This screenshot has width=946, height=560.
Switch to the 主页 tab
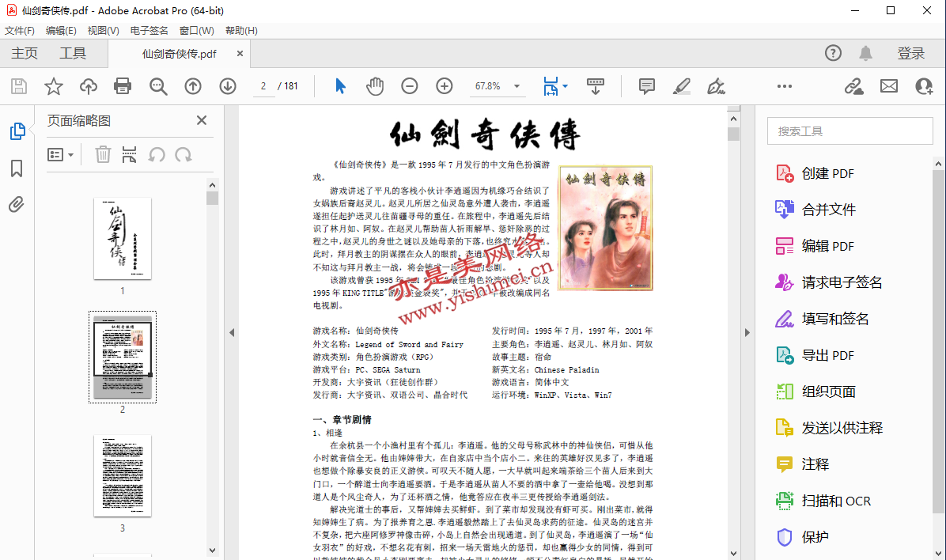coord(25,53)
